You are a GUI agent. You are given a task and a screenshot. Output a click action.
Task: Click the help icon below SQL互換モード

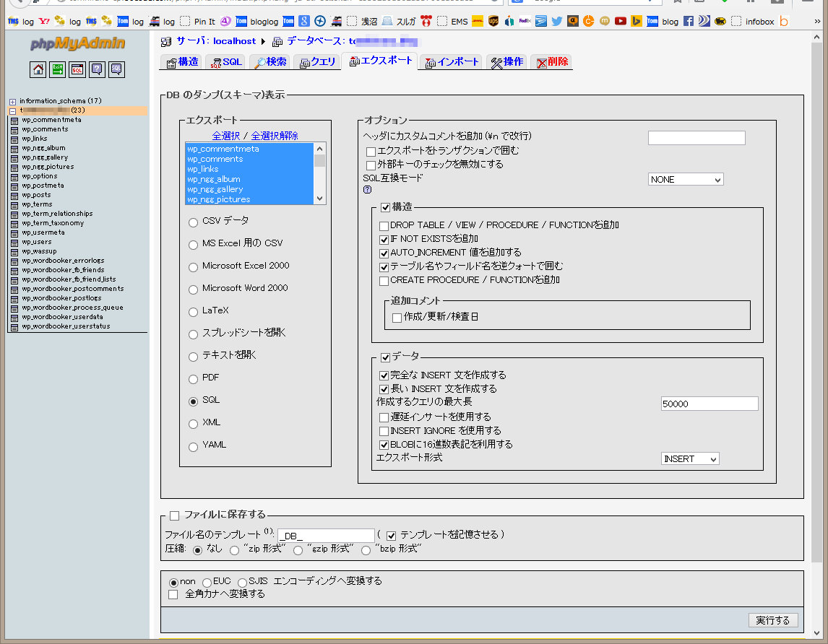pyautogui.click(x=367, y=191)
